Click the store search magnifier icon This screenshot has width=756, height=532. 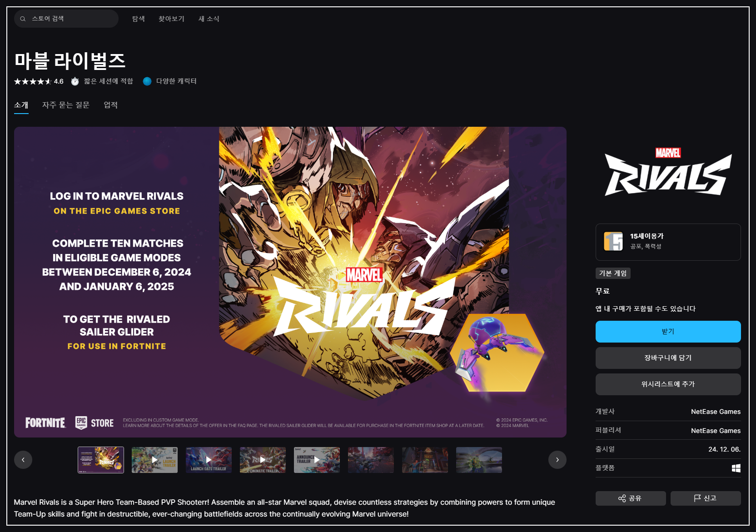(x=23, y=19)
